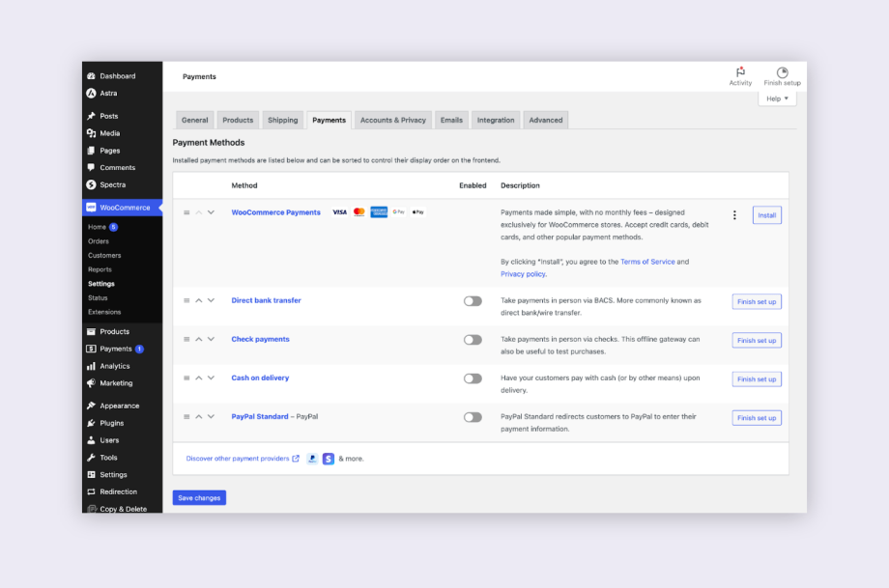Move PayPal Standard up
The height and width of the screenshot is (588, 889).
(x=199, y=416)
